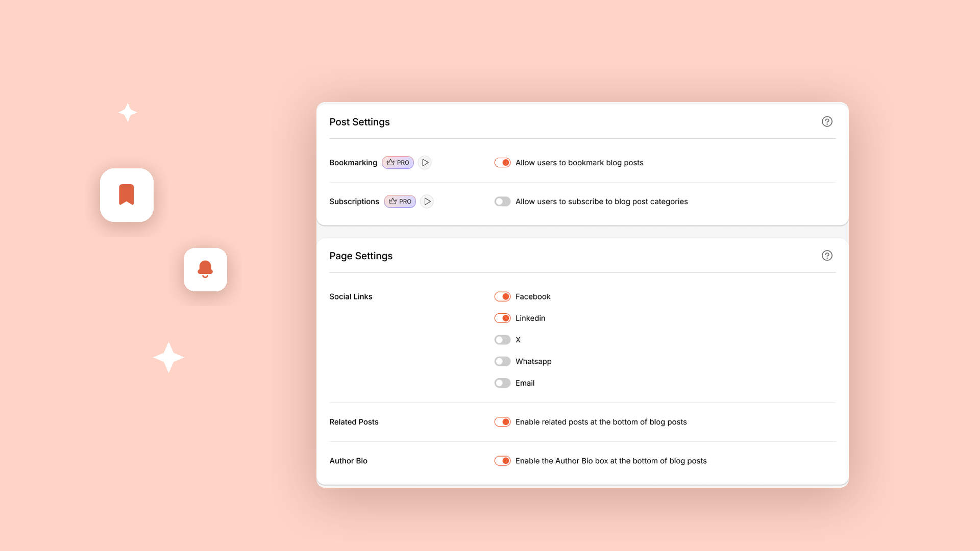This screenshot has height=551, width=980.
Task: Disable related posts toggle
Action: tap(502, 422)
